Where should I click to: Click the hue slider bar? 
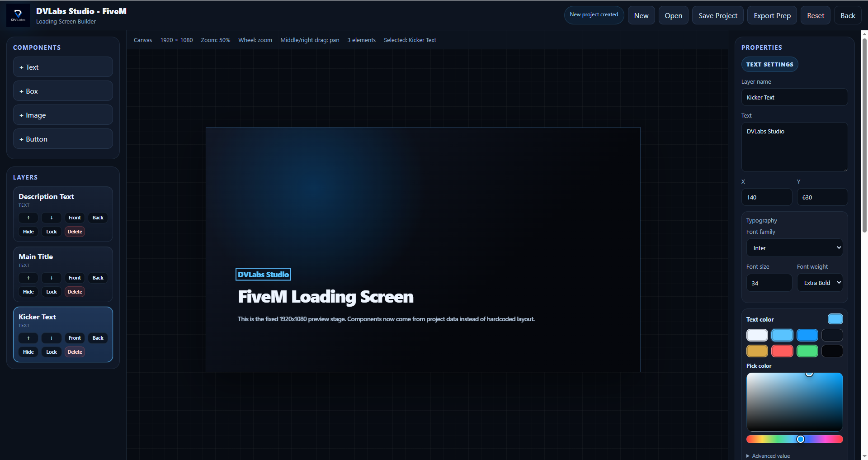coord(794,439)
